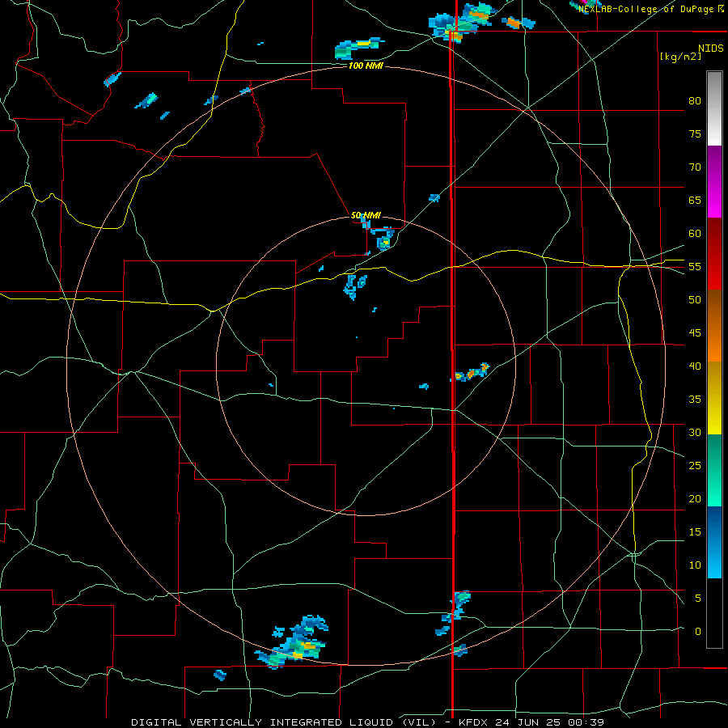Viewport: 728px width, 728px height.
Task: Select the 50 value on the scale
Action: [695, 299]
